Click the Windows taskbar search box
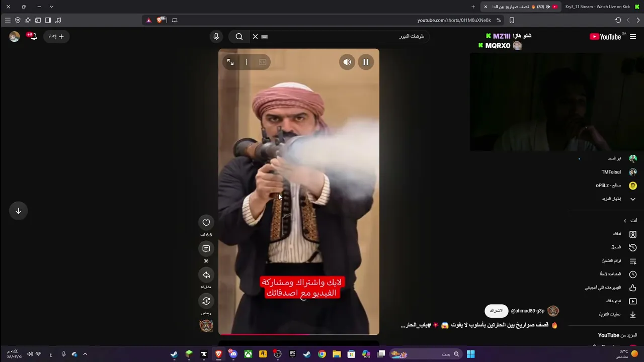 (x=426, y=354)
